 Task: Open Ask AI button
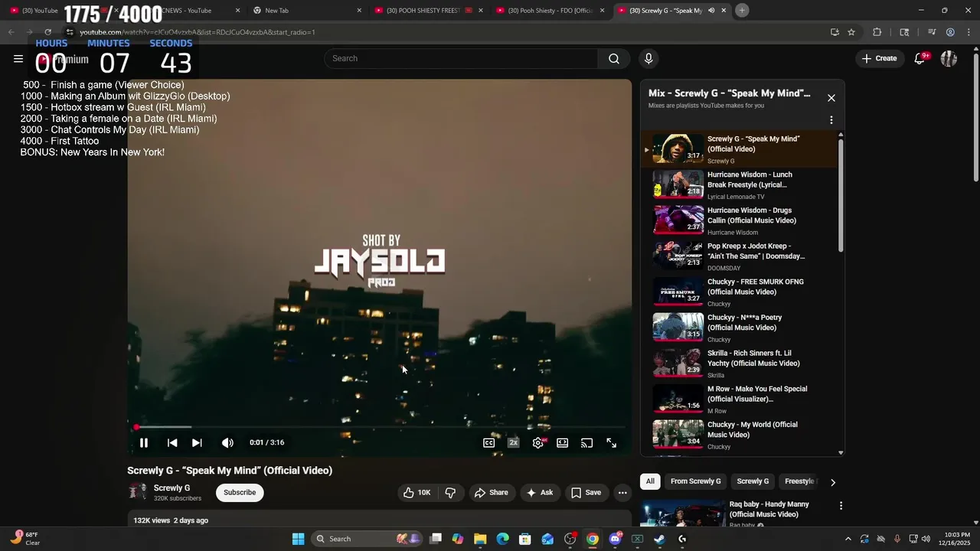539,492
